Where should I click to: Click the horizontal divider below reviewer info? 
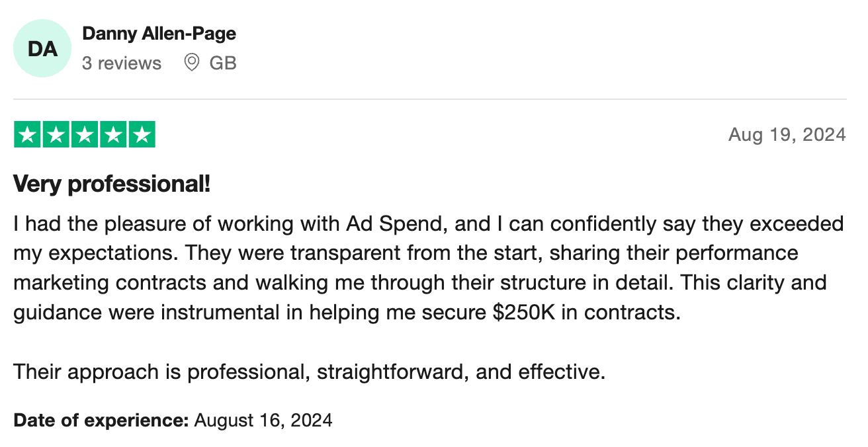pyautogui.click(x=430, y=99)
